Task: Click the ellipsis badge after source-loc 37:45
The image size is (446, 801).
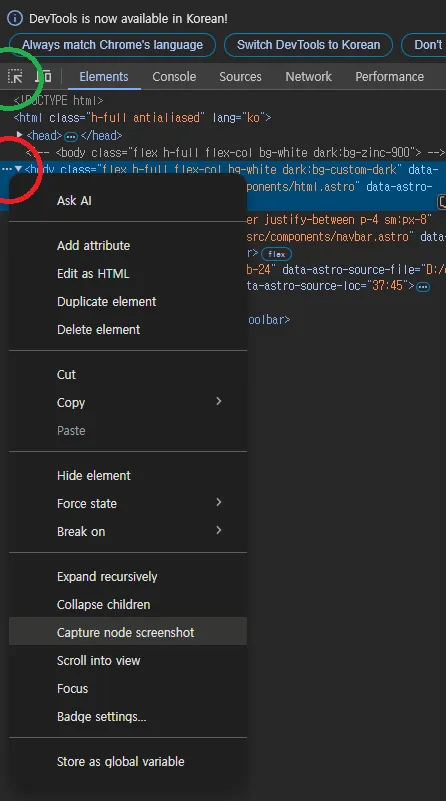Action: 422,287
